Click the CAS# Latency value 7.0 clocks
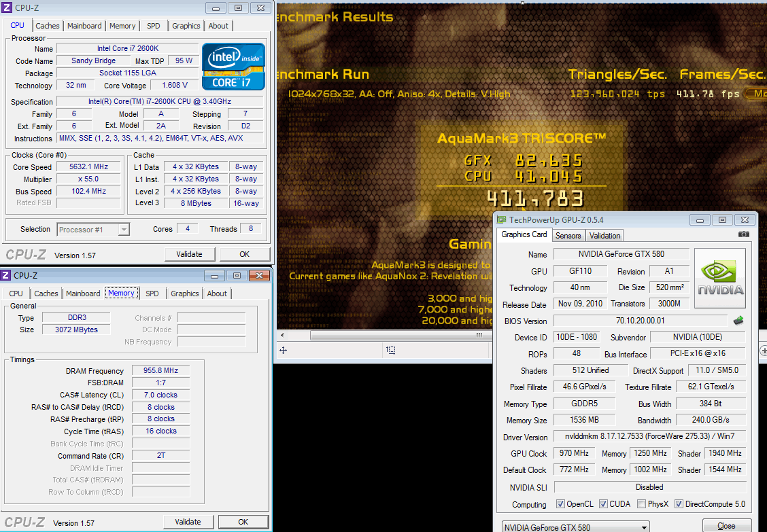Image resolution: width=767 pixels, height=532 pixels. coord(161,395)
